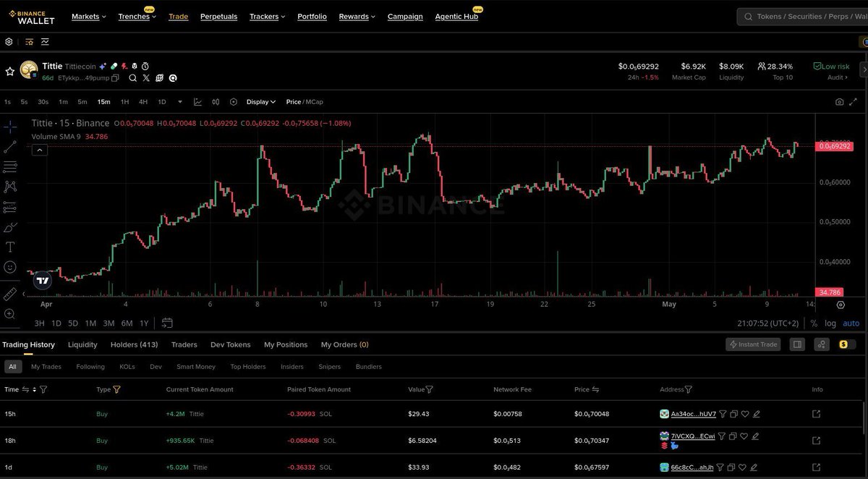The image size is (868, 479).
Task: Add Tittie to favorites with star
Action: (10, 72)
